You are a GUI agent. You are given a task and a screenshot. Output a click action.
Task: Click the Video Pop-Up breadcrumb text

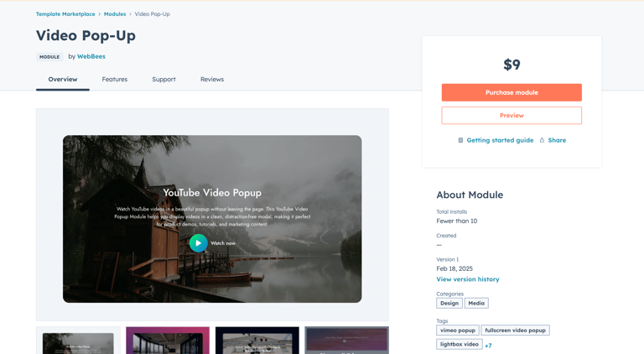click(153, 14)
